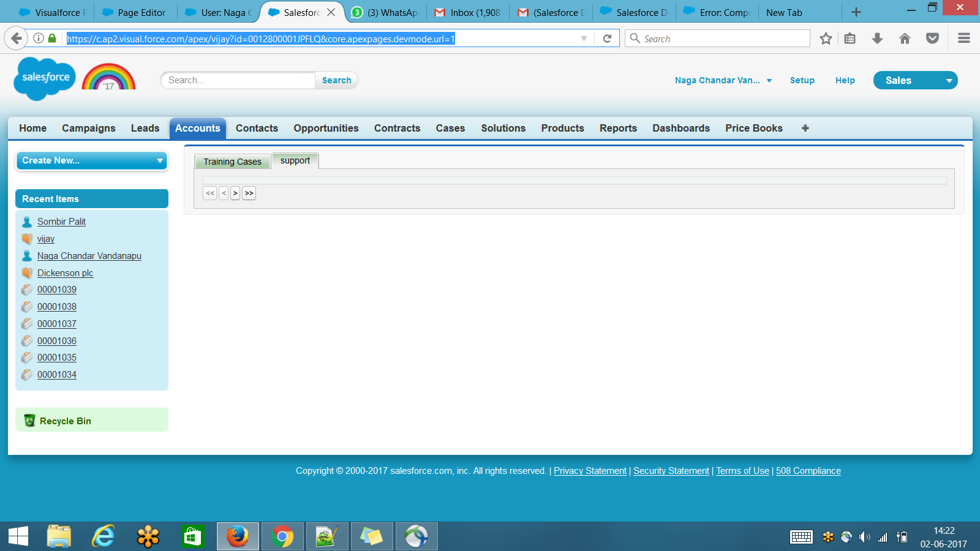Go to Firefox home page icon
Screen dimensions: 980x551
pos(905,39)
